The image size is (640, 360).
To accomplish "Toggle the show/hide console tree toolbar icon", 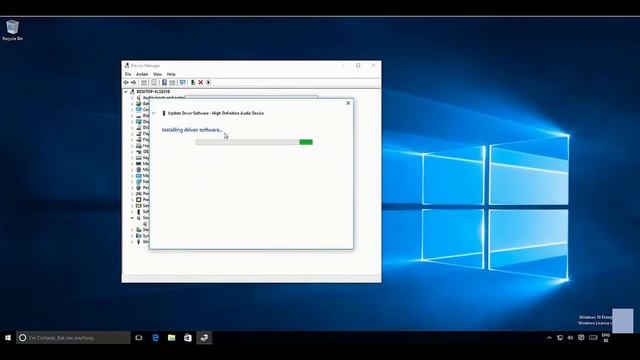I will 144,82.
